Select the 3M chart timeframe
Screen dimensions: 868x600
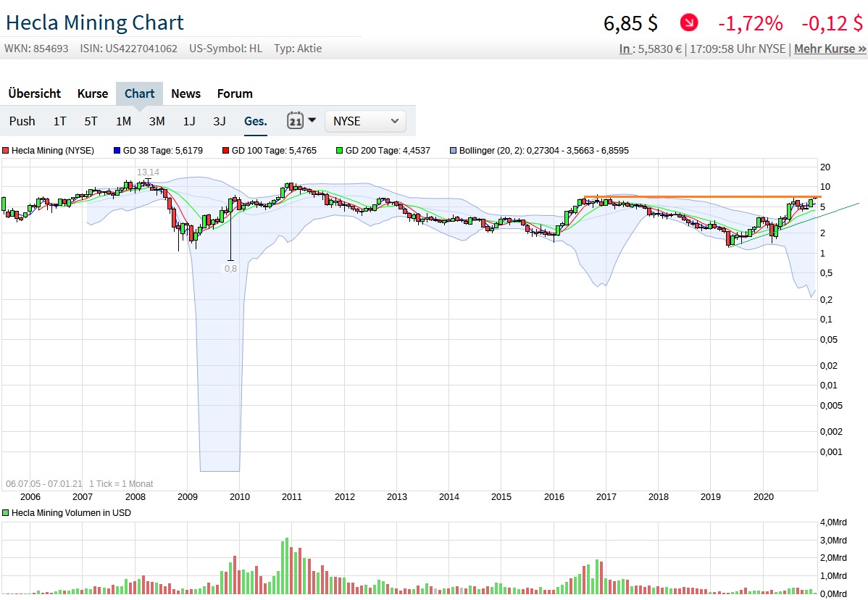[157, 121]
